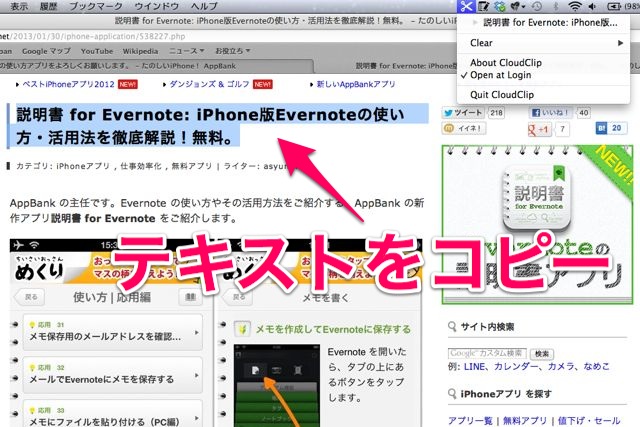Click the Wi-Fi status icon in menu bar
This screenshot has width=640, height=427.
(x=575, y=6)
